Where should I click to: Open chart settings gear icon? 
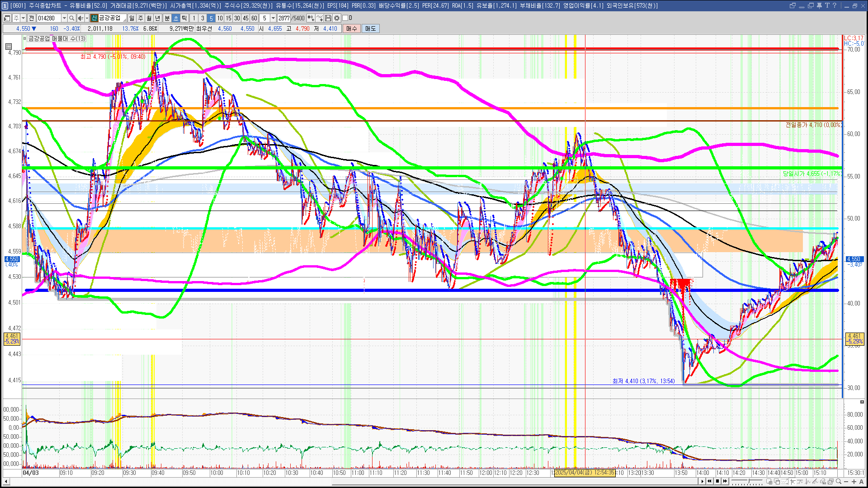(337, 18)
